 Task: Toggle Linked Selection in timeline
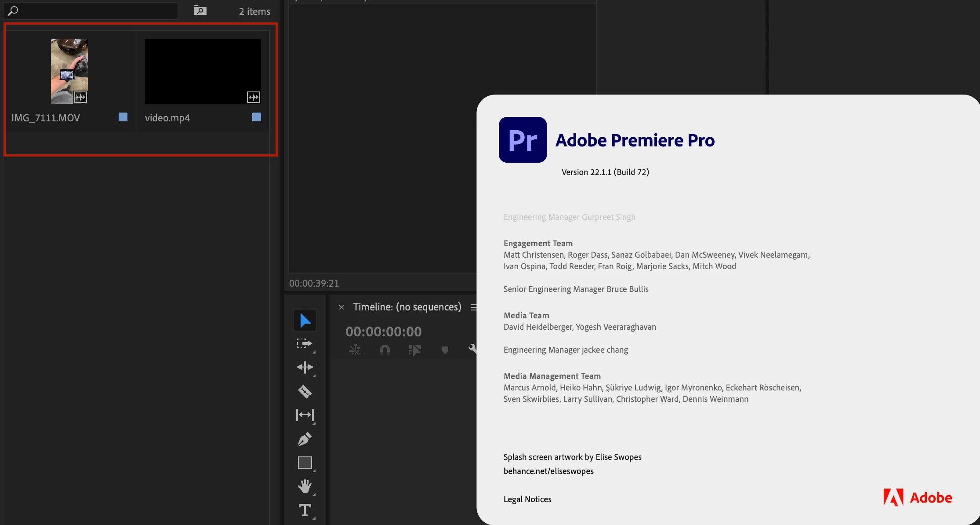[x=414, y=350]
